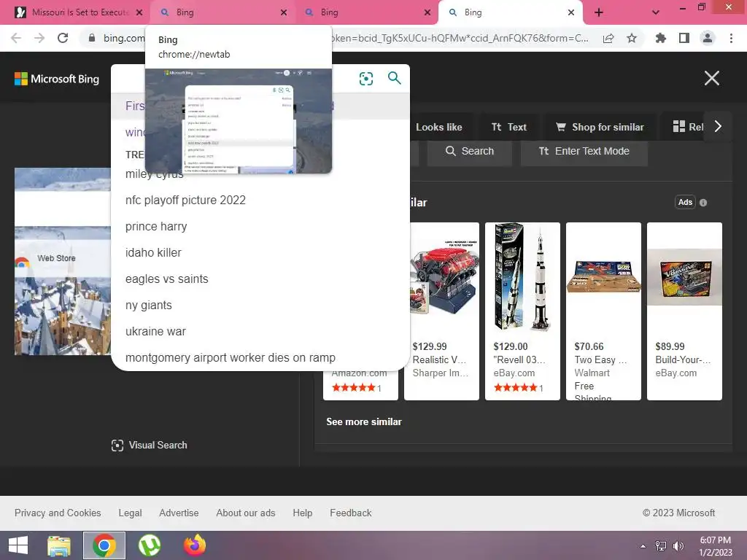Click See more similar link

pos(364,422)
